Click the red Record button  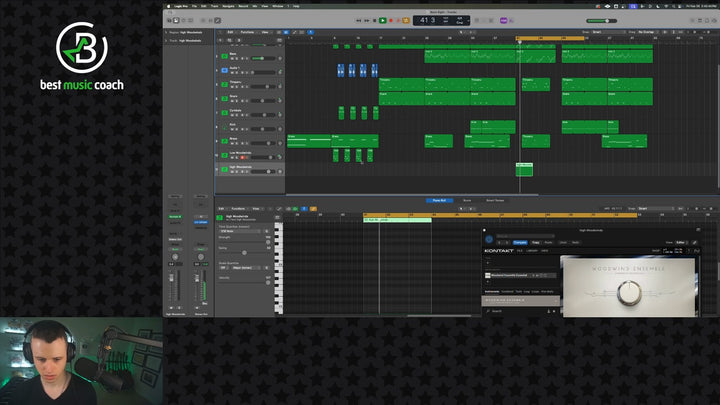[391, 21]
